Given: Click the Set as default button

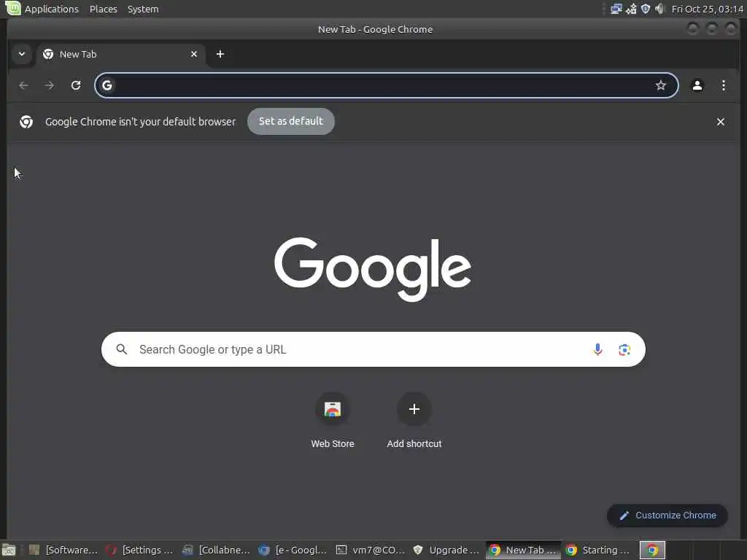Looking at the screenshot, I should click(290, 122).
